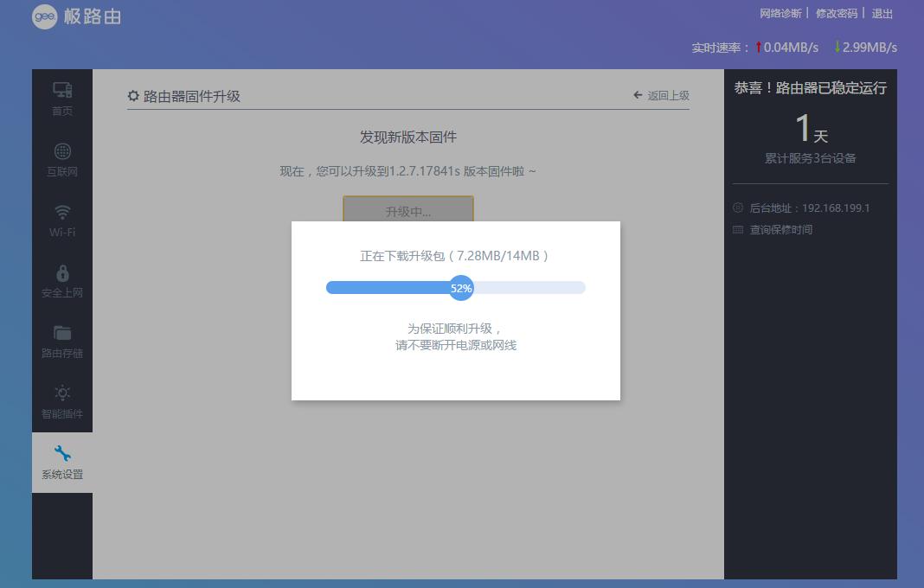Click the gear icon beside 路由器固件升级
924x588 pixels.
point(132,96)
